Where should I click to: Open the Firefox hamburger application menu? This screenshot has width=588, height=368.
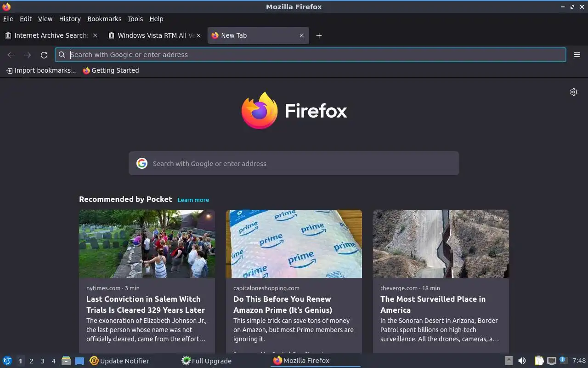click(577, 55)
